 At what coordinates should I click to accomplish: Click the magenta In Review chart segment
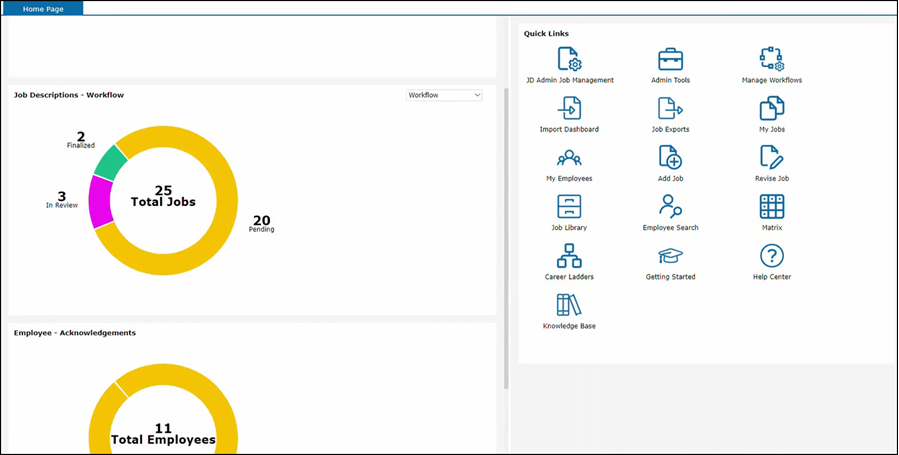[101, 200]
